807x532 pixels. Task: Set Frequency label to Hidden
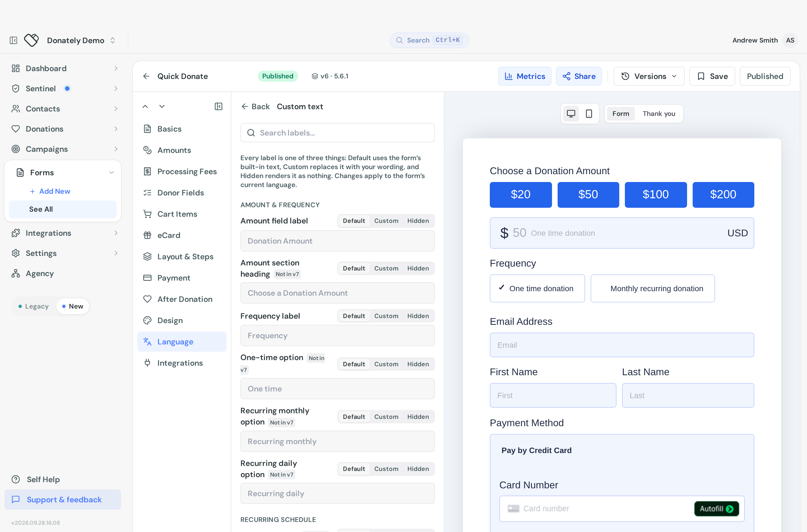pyautogui.click(x=418, y=316)
